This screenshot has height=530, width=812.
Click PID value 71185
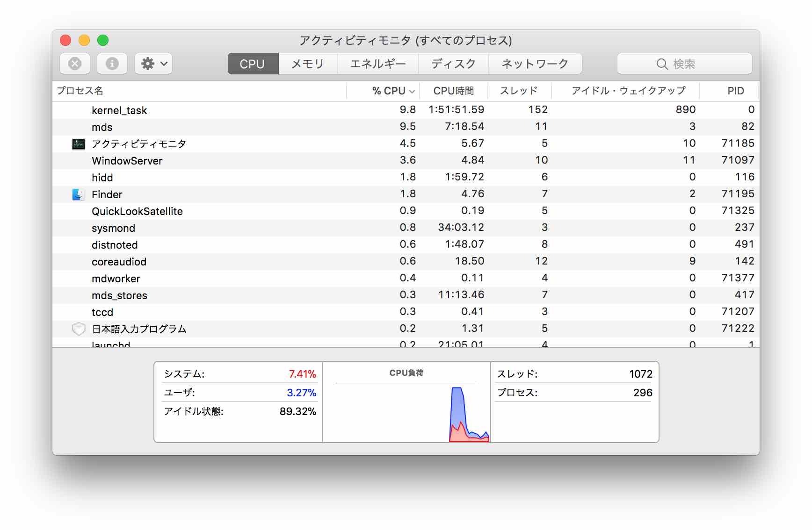[738, 143]
